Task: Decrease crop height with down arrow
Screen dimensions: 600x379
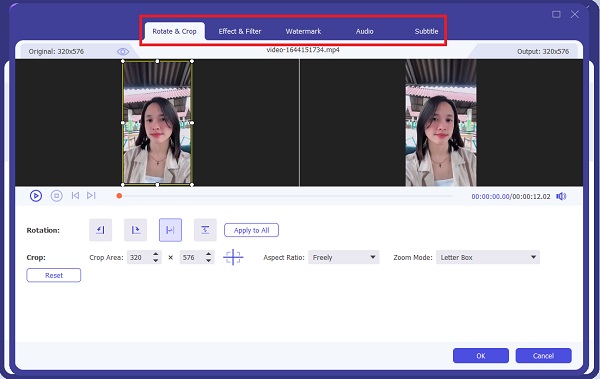Action: pos(208,261)
